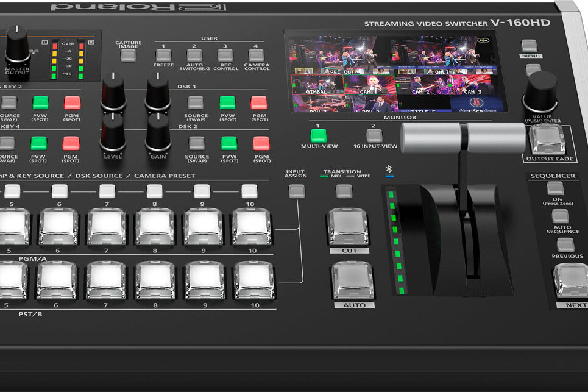Viewport: 588px width, 392px height.
Task: Click small key source button 8
Action: click(x=155, y=191)
